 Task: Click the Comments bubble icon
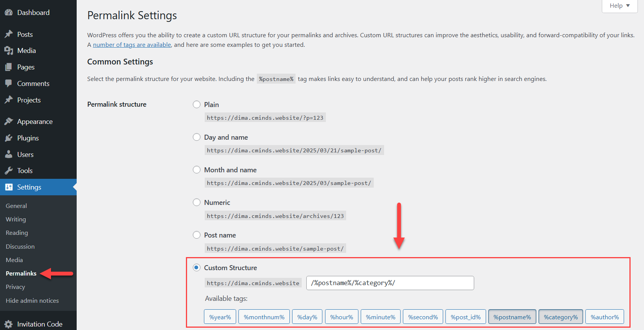tap(9, 84)
